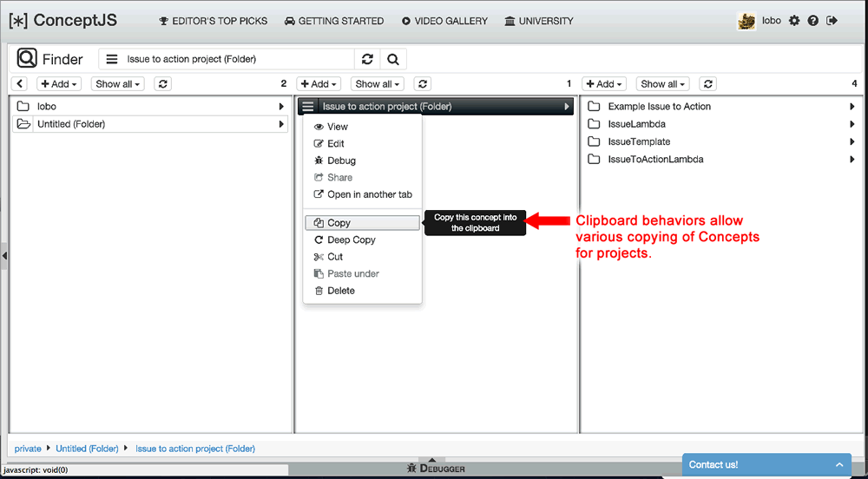Expand Untitled (Folder) arrow

point(282,124)
